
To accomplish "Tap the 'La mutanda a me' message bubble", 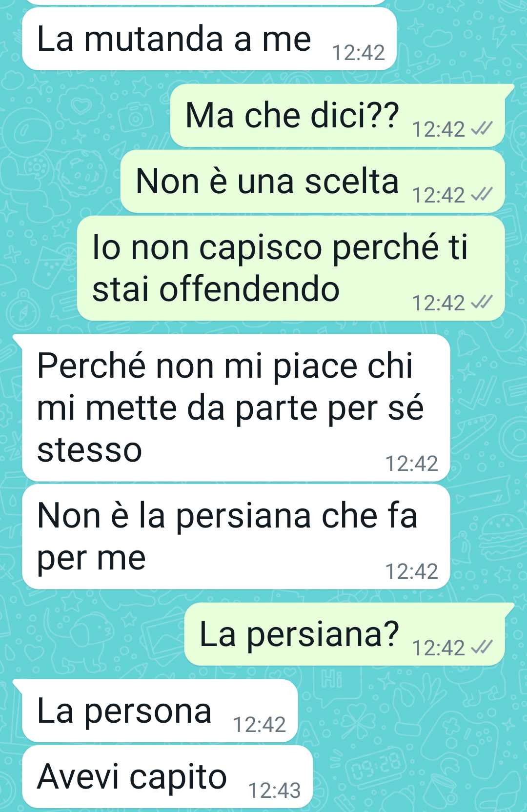I will (x=209, y=39).
